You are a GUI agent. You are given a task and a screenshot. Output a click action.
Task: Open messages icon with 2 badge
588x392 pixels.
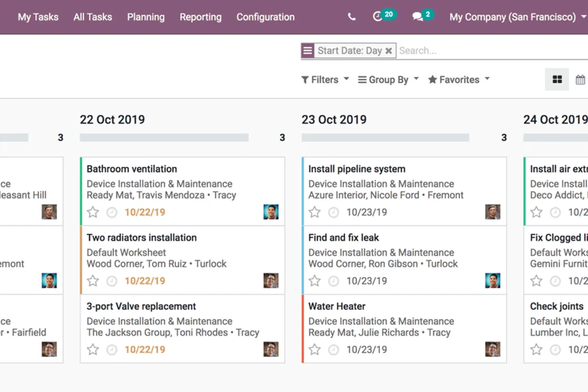point(423,16)
